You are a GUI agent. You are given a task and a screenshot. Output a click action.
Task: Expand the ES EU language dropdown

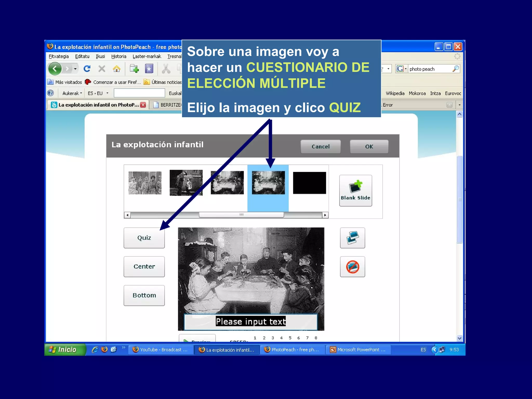98,93
